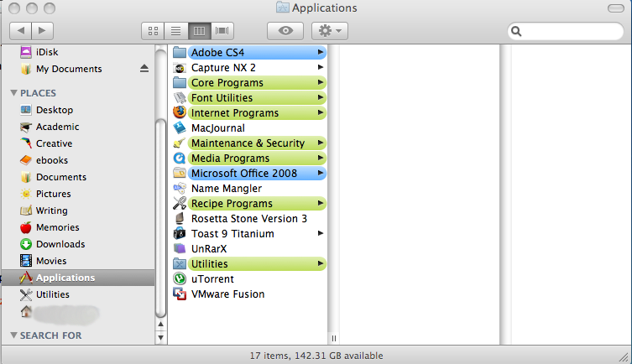The image size is (632, 364).
Task: Click the Internet Programs Firefox icon
Action: coord(180,112)
